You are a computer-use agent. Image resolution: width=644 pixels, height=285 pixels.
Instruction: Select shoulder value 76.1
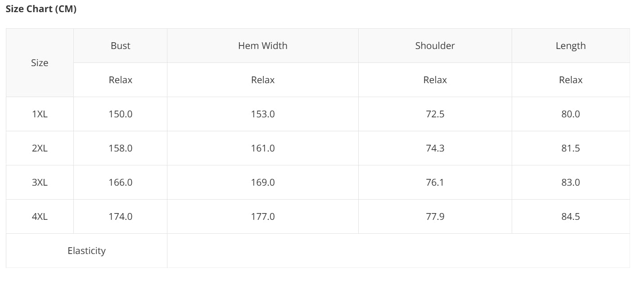pyautogui.click(x=435, y=183)
